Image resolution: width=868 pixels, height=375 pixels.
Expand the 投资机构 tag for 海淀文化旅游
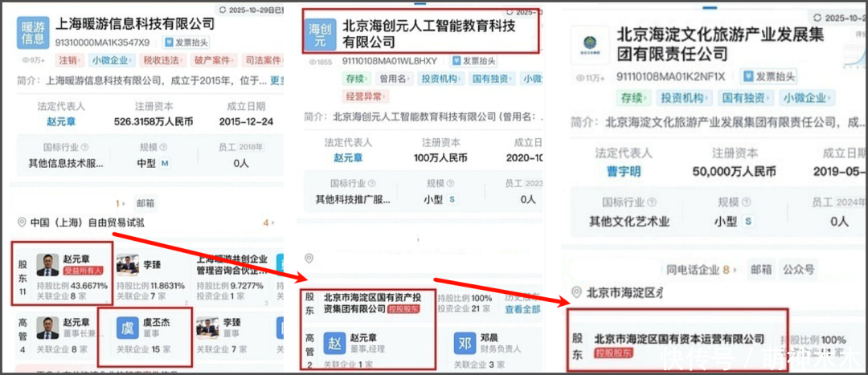point(684,99)
